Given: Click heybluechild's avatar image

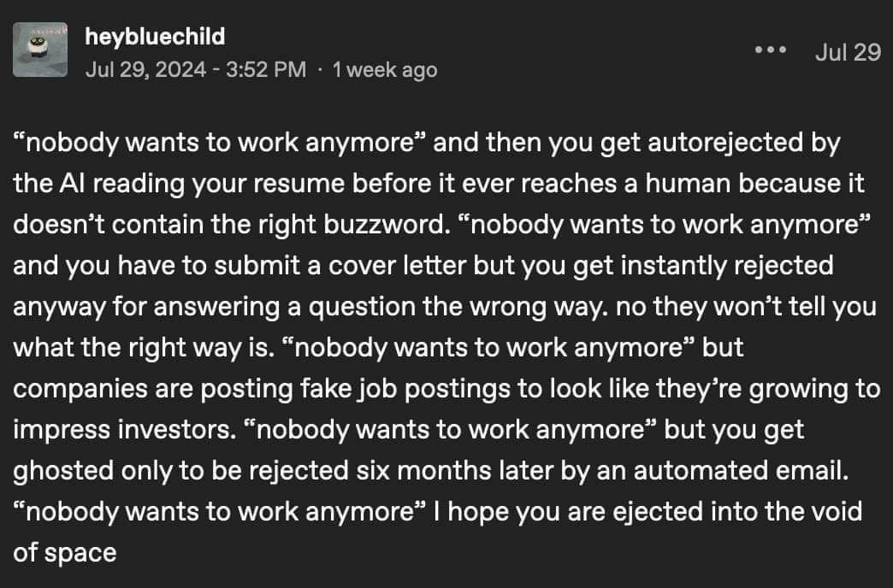Looking at the screenshot, I should click(x=40, y=50).
